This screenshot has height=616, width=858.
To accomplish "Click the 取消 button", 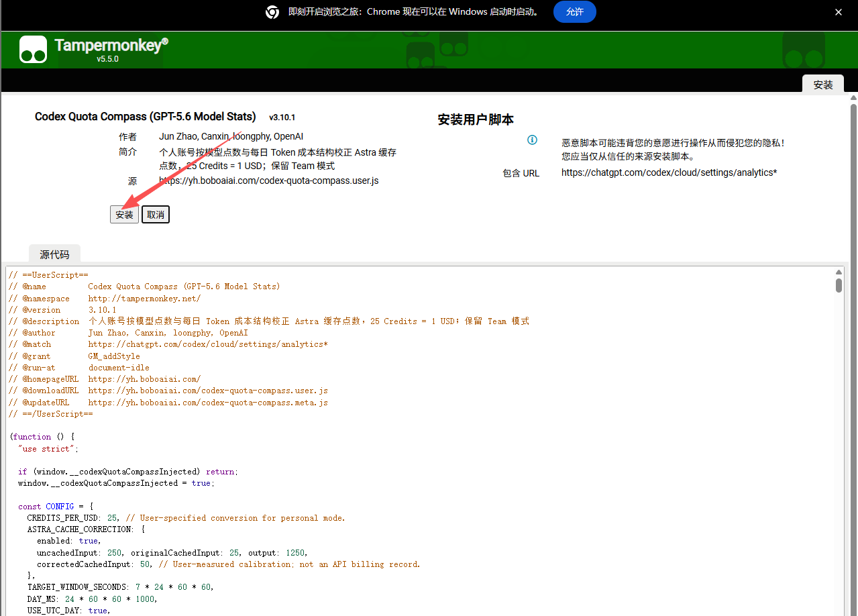I will pos(156,215).
